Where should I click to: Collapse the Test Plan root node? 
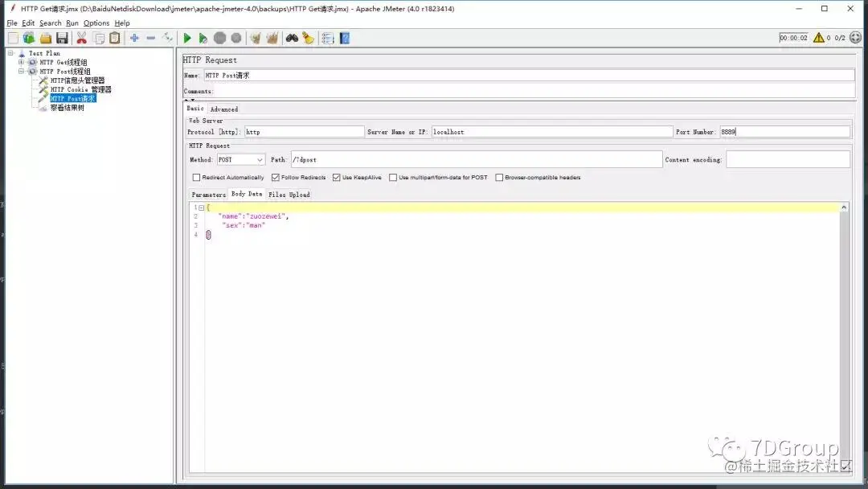[10, 53]
